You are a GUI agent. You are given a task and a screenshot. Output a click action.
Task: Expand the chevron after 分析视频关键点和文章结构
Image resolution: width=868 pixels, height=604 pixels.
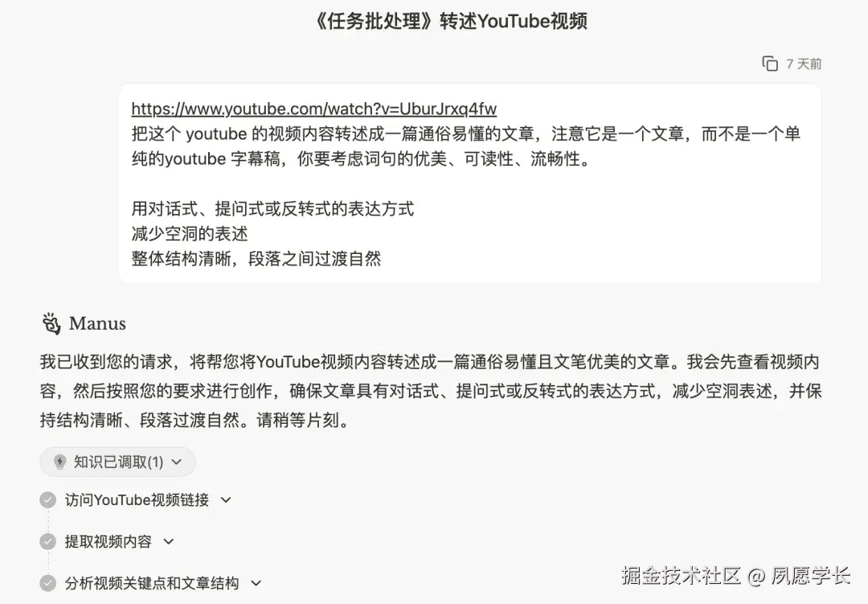(256, 583)
